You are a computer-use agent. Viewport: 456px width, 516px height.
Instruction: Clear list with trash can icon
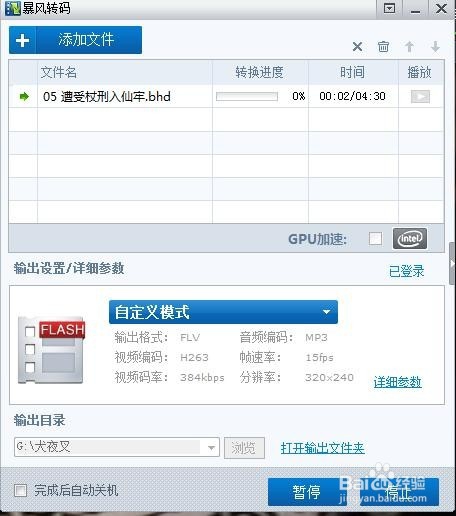pyautogui.click(x=383, y=47)
